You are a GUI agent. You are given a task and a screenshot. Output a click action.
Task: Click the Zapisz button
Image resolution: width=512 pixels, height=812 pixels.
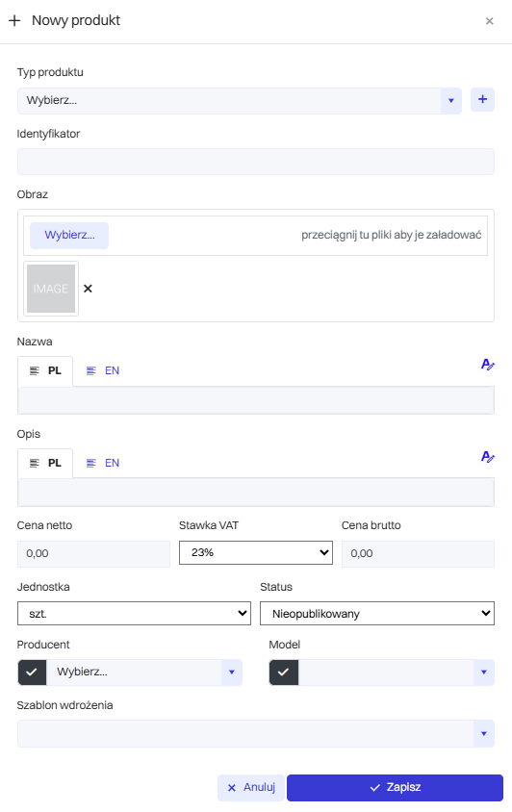(395, 788)
